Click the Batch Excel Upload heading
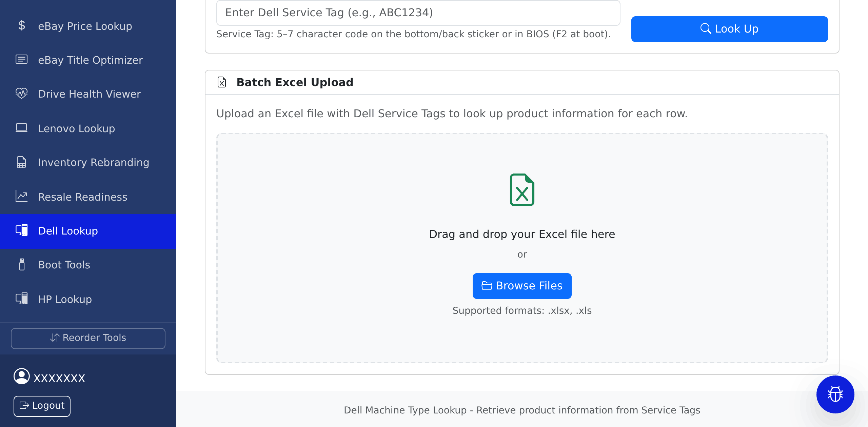Screen dimensions: 868x427 click(295, 82)
